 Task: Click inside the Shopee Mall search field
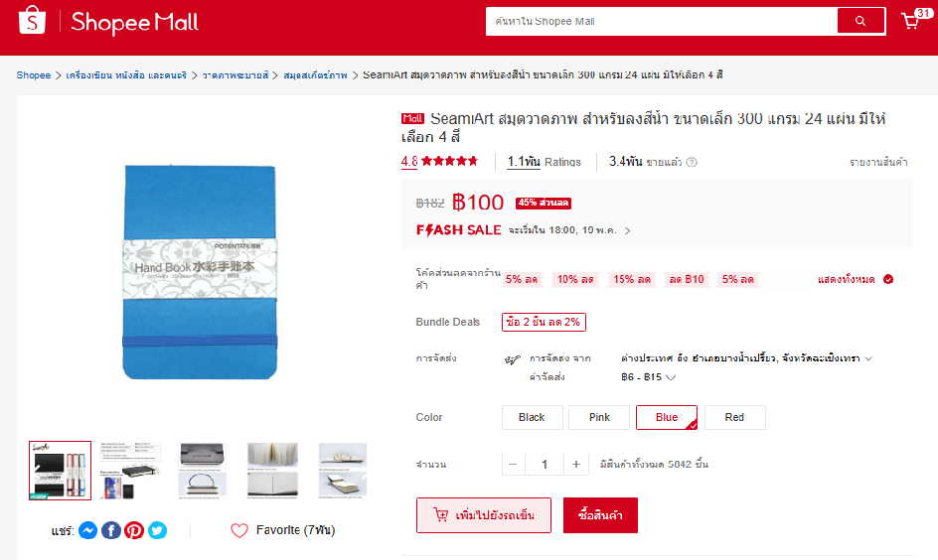[661, 22]
